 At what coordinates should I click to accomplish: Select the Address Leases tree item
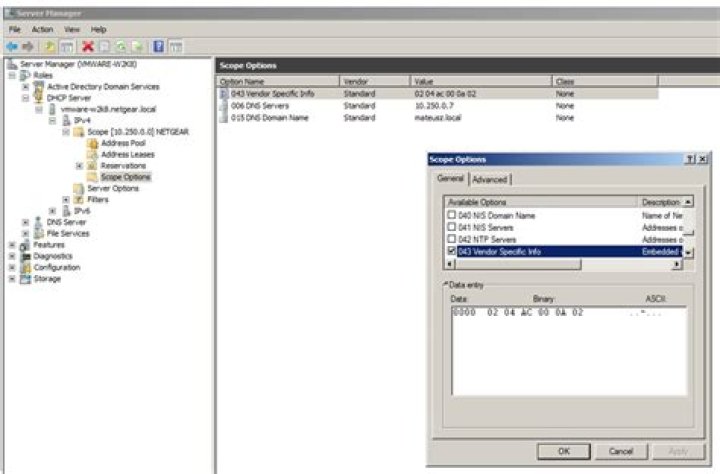click(128, 154)
